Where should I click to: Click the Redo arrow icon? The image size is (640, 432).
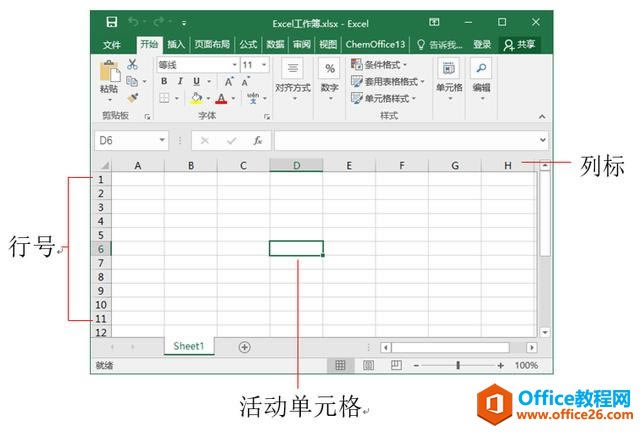[158, 21]
